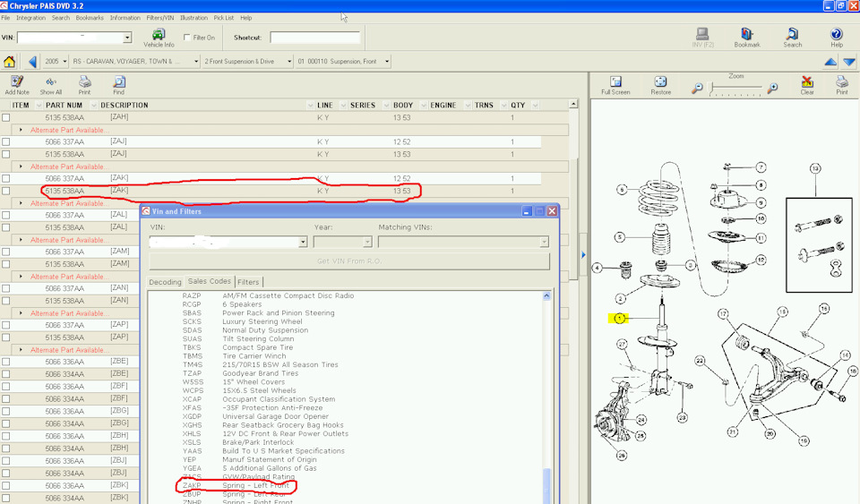The width and height of the screenshot is (860, 504).
Task: Open the File menu
Action: (x=5, y=18)
